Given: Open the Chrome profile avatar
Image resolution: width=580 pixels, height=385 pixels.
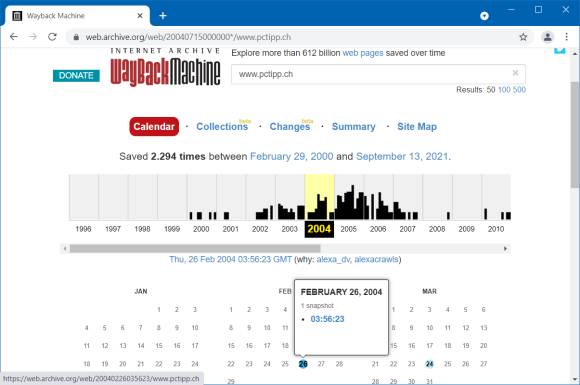Looking at the screenshot, I should click(x=547, y=37).
